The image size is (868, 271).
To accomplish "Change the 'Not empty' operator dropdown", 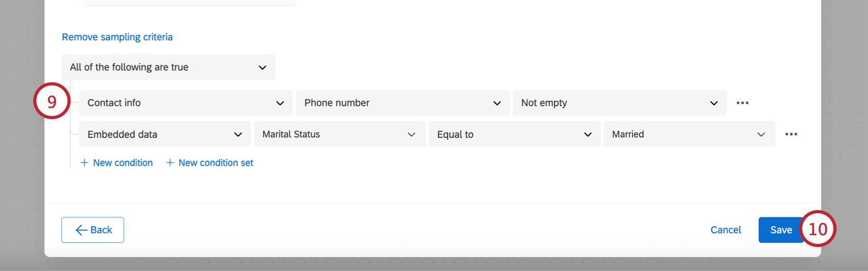I will click(619, 103).
